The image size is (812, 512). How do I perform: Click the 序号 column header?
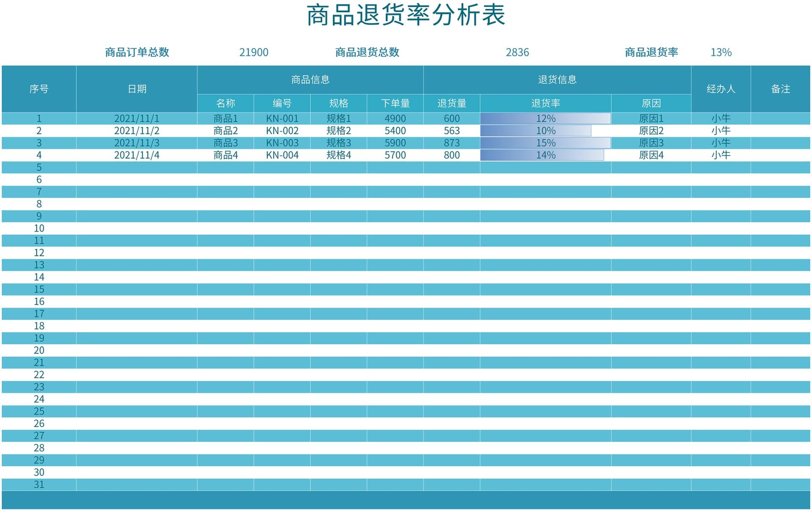coord(39,89)
